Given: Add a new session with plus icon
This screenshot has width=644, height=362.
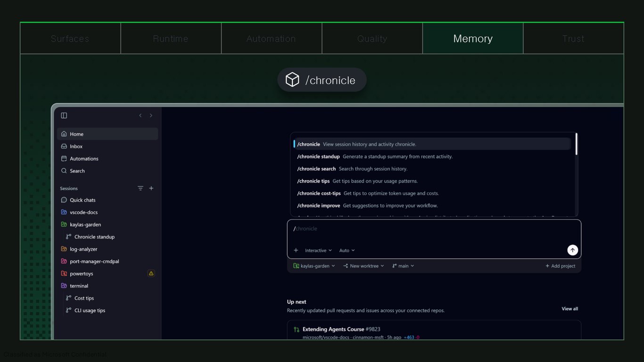Looking at the screenshot, I should point(151,188).
